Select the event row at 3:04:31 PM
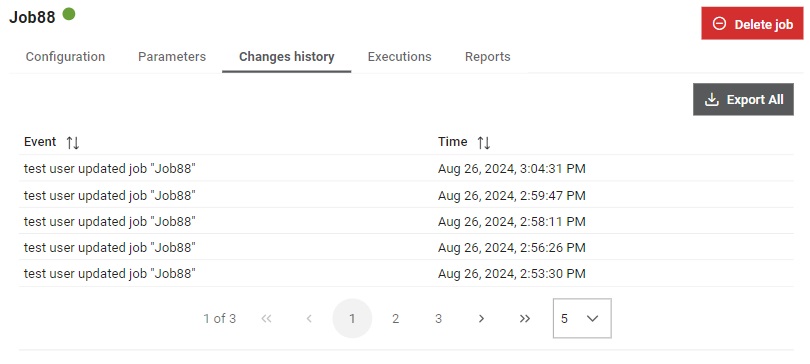Image resolution: width=810 pixels, height=364 pixels. click(406, 168)
